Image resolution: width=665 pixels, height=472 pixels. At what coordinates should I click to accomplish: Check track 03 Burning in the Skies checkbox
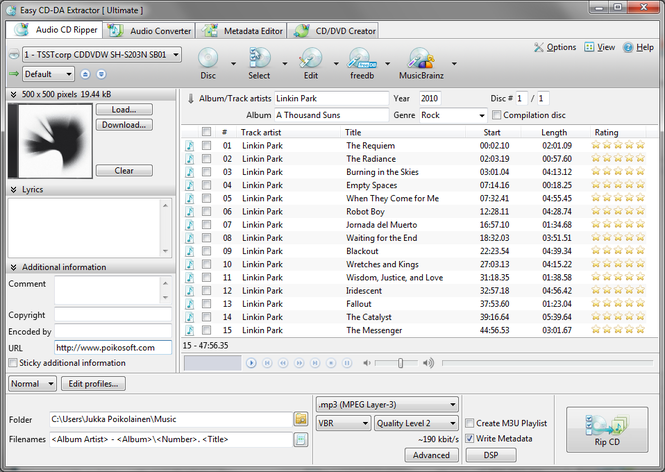coord(206,172)
